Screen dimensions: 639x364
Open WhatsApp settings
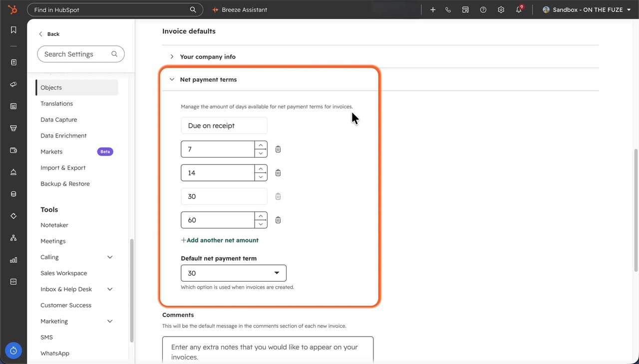[x=55, y=353]
